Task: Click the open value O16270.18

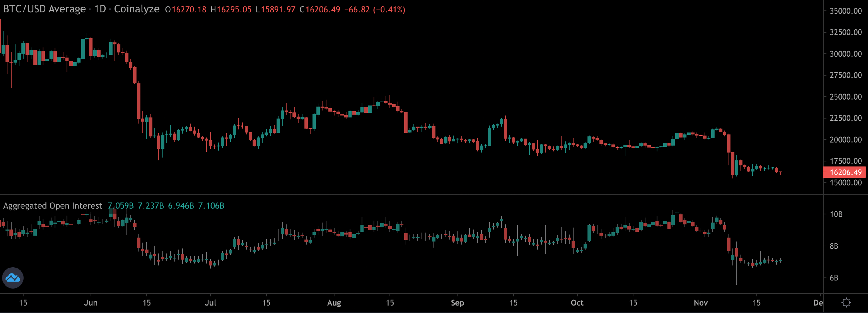Action: 186,10
